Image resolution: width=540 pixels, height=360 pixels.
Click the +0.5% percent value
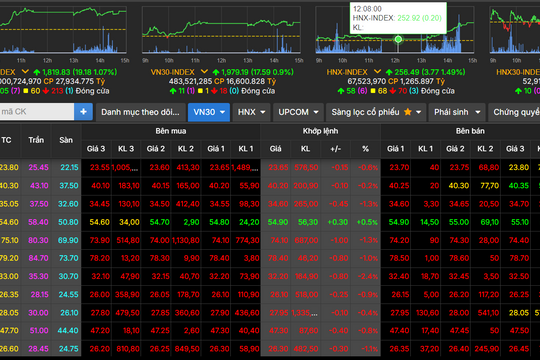click(x=367, y=222)
